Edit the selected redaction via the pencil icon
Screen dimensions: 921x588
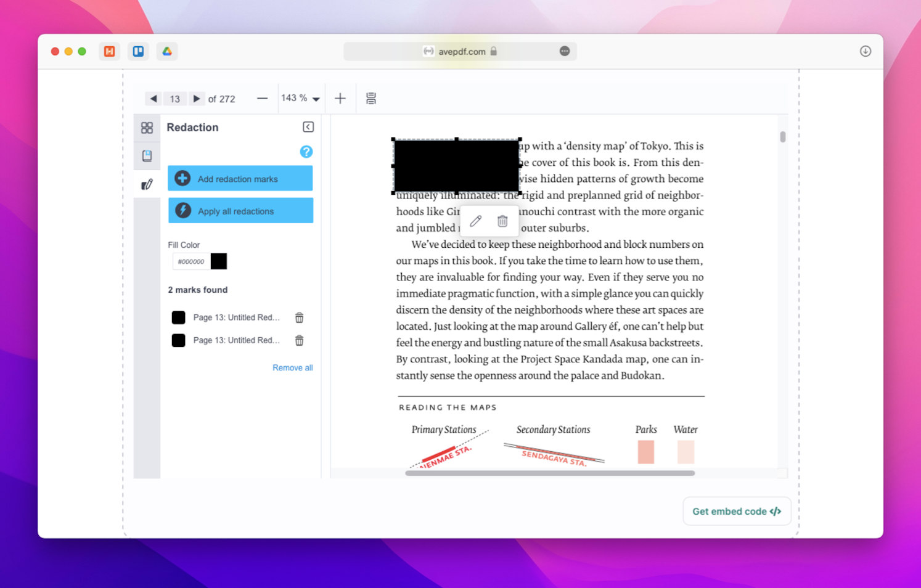click(475, 221)
